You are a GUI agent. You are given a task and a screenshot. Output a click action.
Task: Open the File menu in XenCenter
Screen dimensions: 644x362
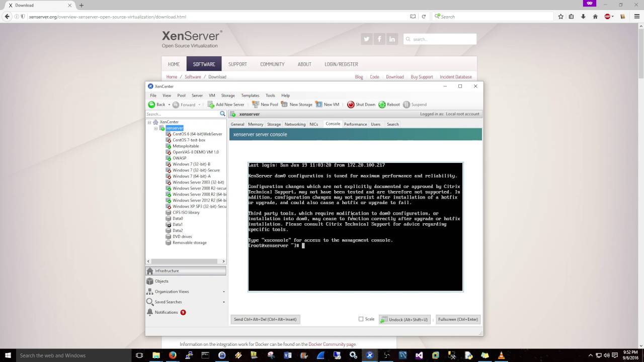coord(153,96)
